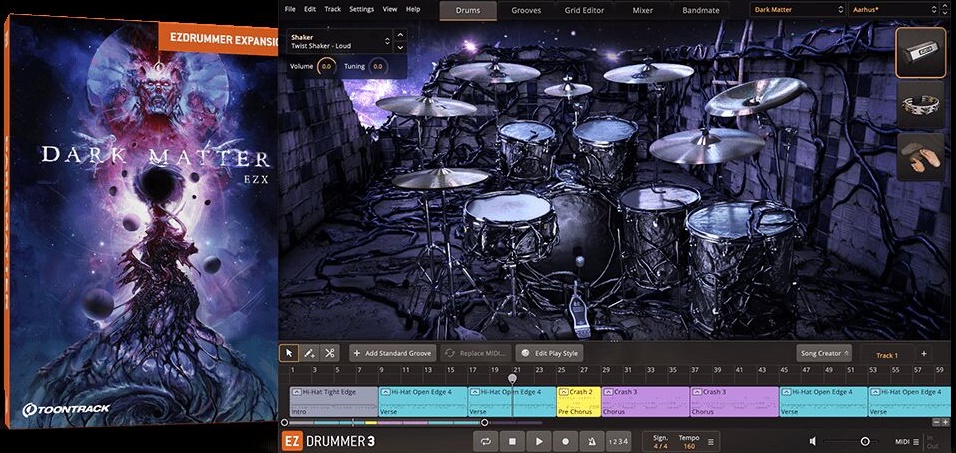Choose the tambourine percussion thumbnail
Screen dimensions: 956x453
[x=920, y=106]
